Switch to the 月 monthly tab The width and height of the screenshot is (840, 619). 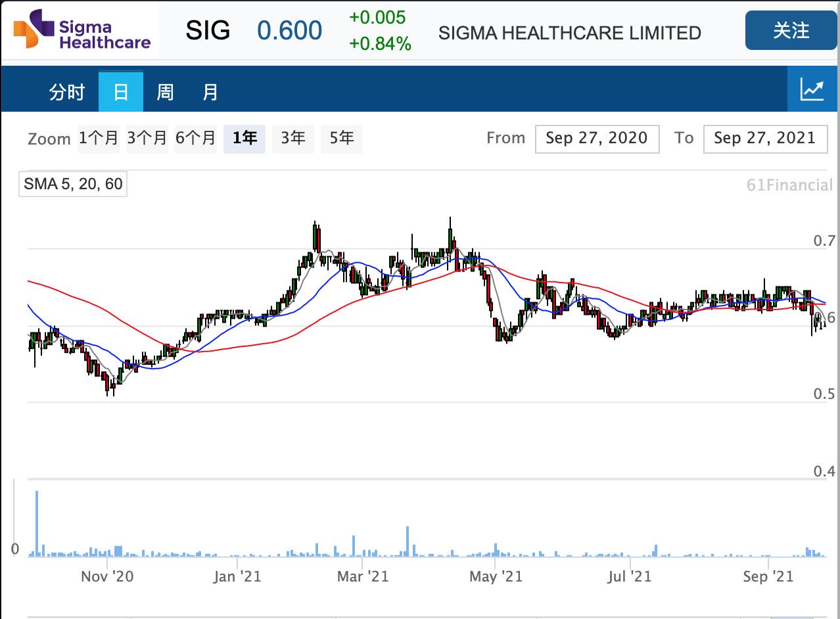tap(210, 92)
